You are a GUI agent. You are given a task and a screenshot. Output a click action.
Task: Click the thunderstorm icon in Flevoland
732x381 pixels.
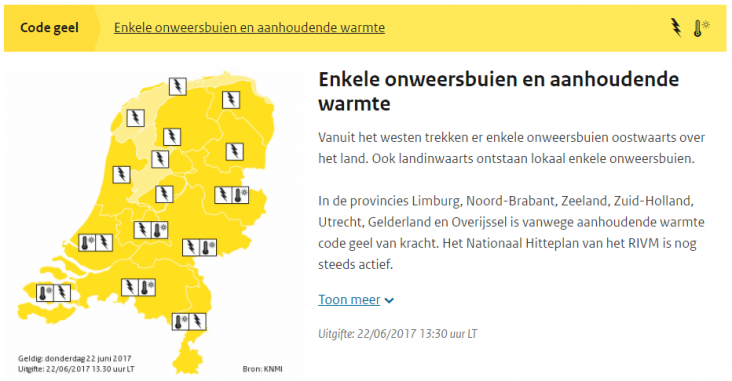164,194
